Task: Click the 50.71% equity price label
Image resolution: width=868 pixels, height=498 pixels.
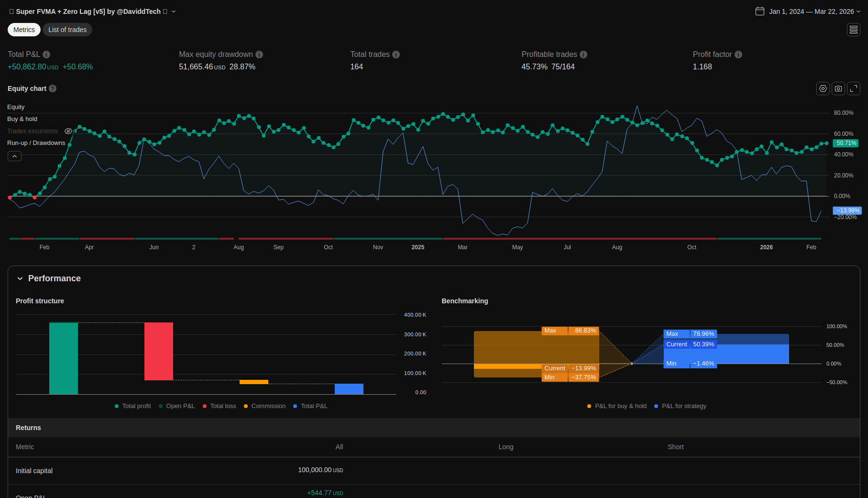Action: click(x=846, y=143)
